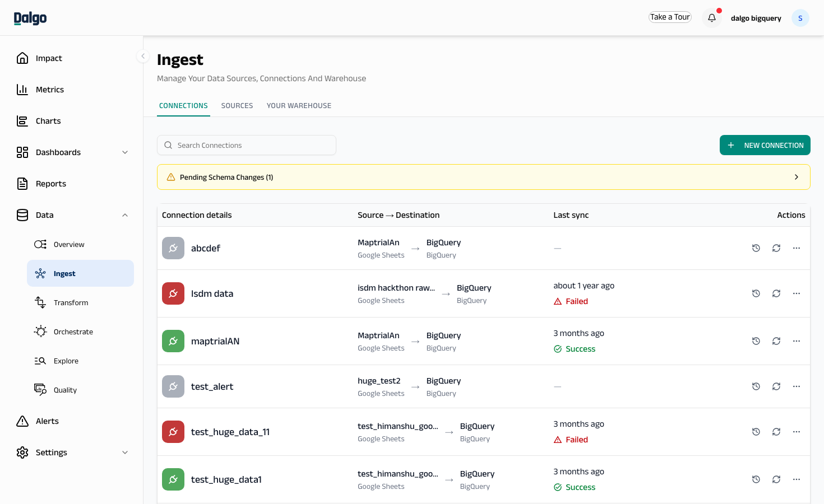The image size is (824, 504).
Task: Expand Pending Schema Changes banner
Action: pyautogui.click(x=484, y=177)
